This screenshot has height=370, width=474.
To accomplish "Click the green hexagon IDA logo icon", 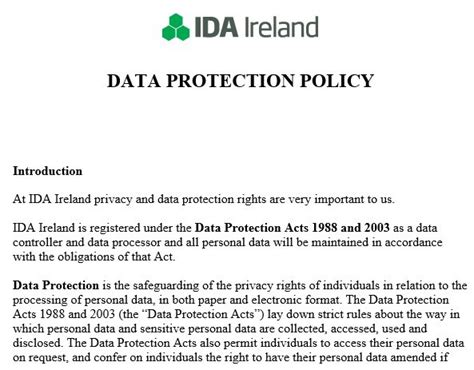I will pyautogui.click(x=176, y=27).
